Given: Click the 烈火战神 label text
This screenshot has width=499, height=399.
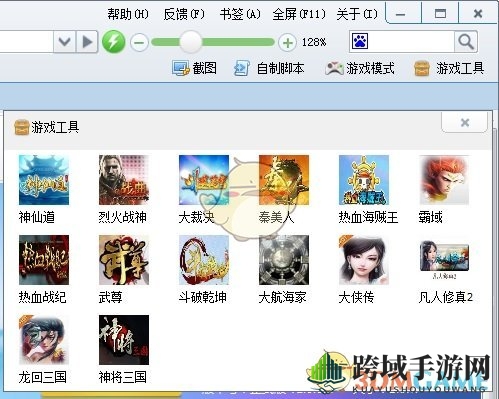Looking at the screenshot, I should tap(123, 217).
